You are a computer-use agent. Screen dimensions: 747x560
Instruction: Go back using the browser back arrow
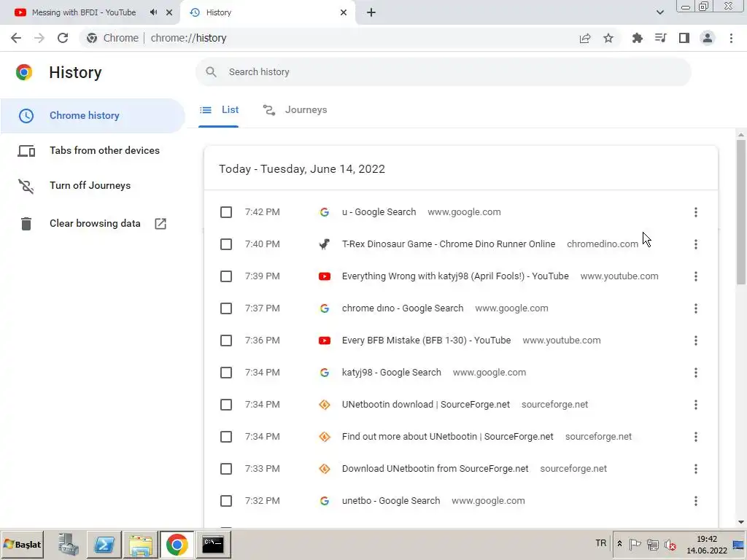tap(16, 38)
